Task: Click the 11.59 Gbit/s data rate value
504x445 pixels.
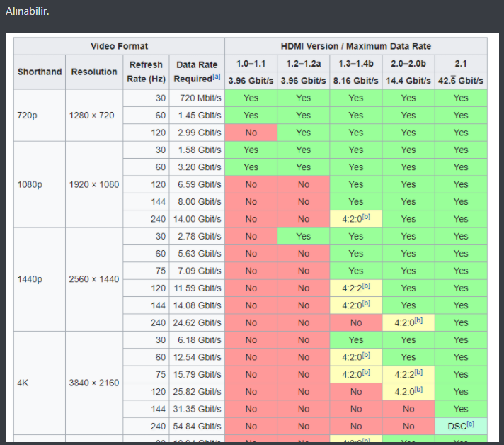Action: coord(197,288)
